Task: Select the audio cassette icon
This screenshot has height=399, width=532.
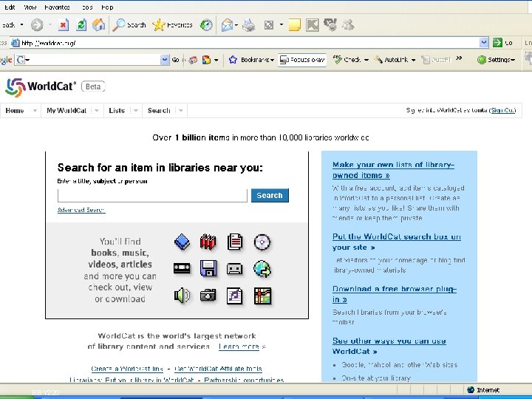Action: (235, 269)
